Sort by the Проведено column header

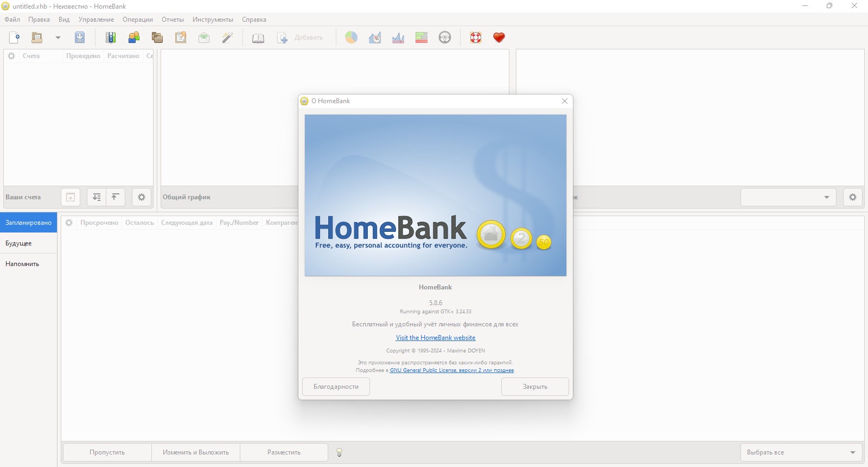coord(83,56)
